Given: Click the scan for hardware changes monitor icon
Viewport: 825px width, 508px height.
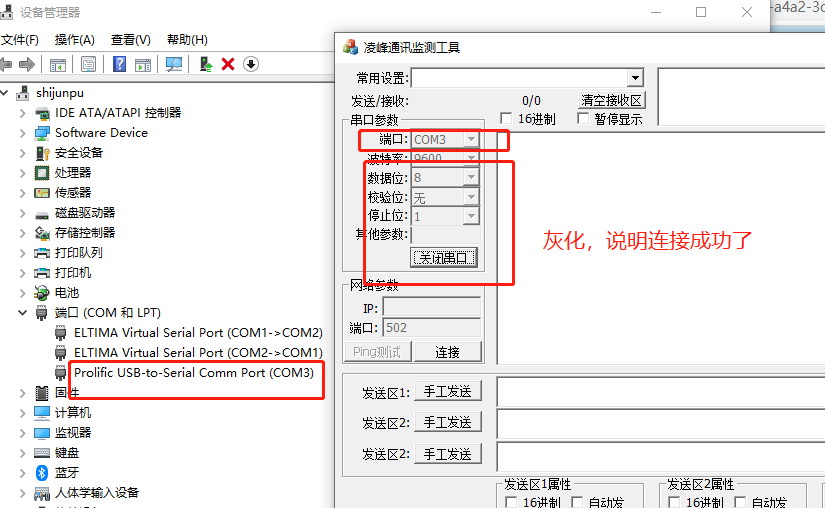Looking at the screenshot, I should pos(174,64).
